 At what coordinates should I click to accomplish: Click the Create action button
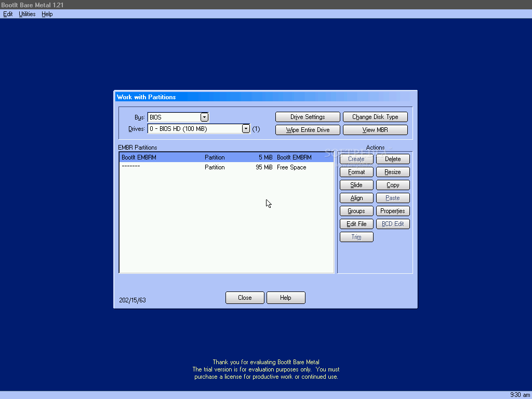coord(356,159)
